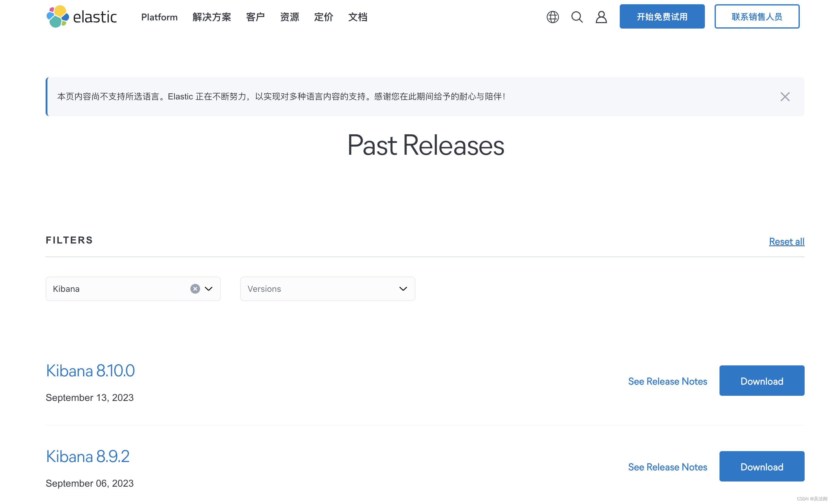This screenshot has width=832, height=504.
Task: Expand the Kibana product dropdown arrow
Action: (x=209, y=289)
